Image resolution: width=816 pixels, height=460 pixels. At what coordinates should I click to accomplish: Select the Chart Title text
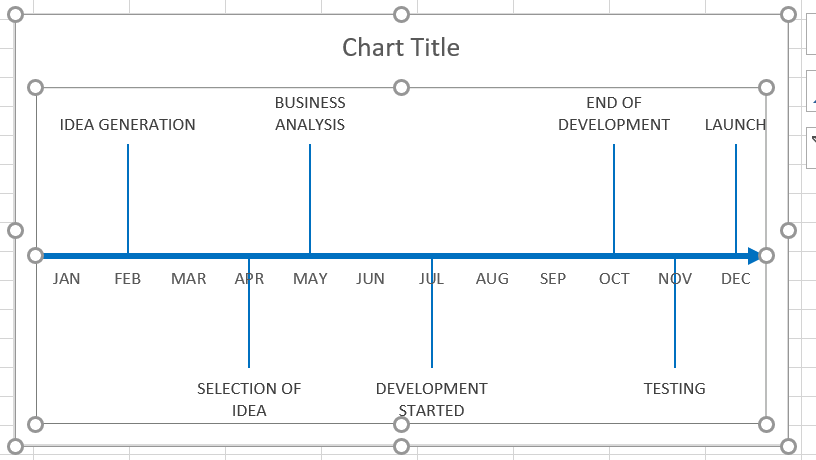coord(401,47)
